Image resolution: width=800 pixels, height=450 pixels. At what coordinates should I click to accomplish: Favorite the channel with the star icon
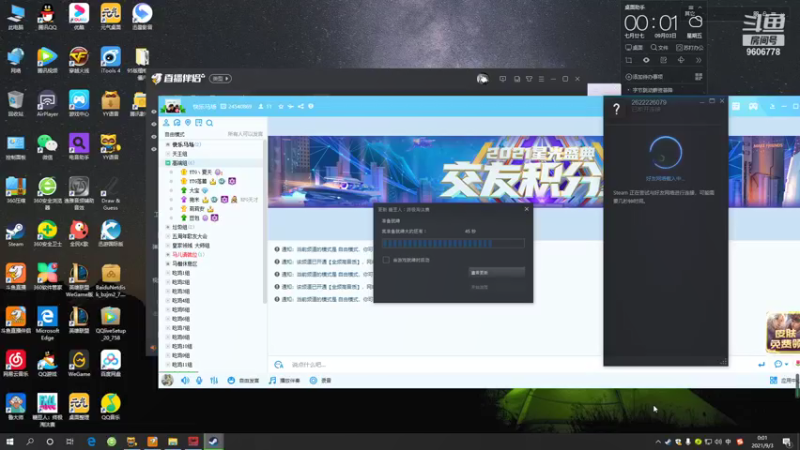click(x=281, y=107)
